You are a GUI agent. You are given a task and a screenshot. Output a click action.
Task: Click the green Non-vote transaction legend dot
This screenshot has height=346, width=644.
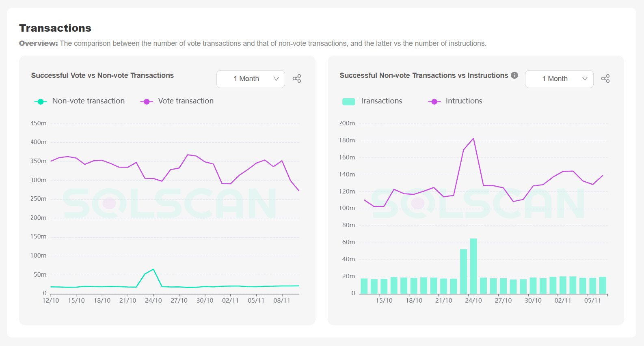point(40,101)
